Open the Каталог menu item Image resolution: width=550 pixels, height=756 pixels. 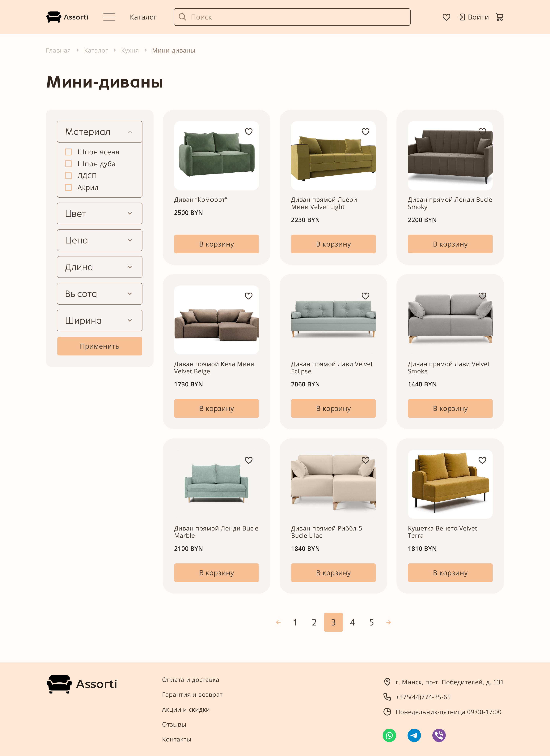point(143,17)
